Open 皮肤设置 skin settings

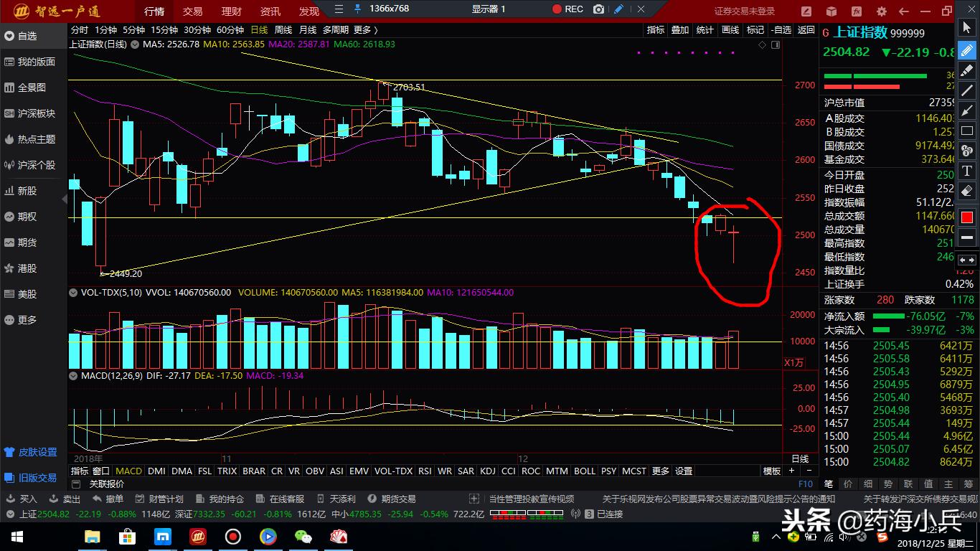31,452
